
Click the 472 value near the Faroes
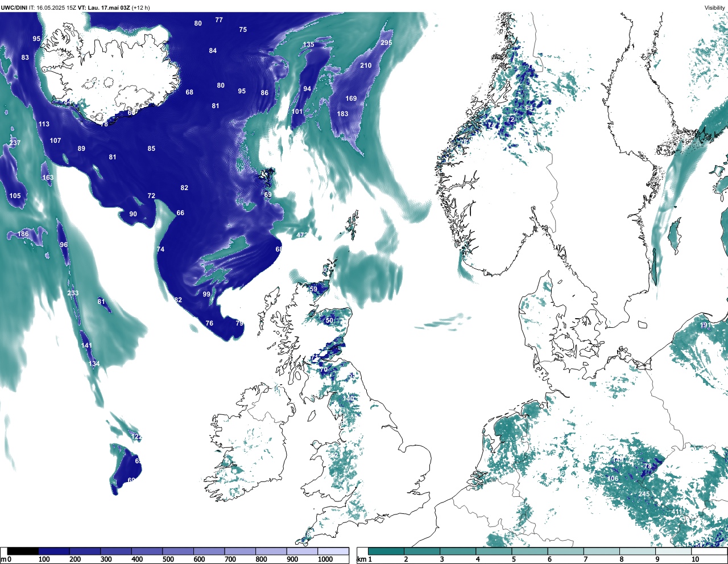tap(302, 234)
